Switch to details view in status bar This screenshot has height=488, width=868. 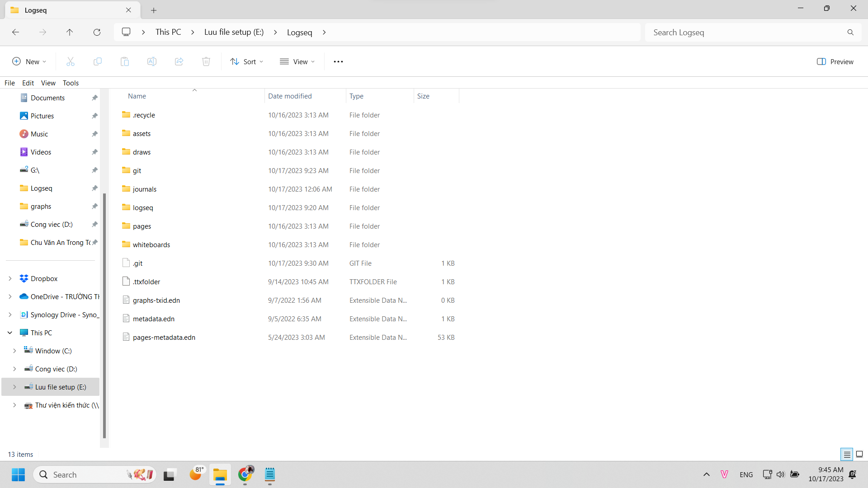click(x=847, y=454)
